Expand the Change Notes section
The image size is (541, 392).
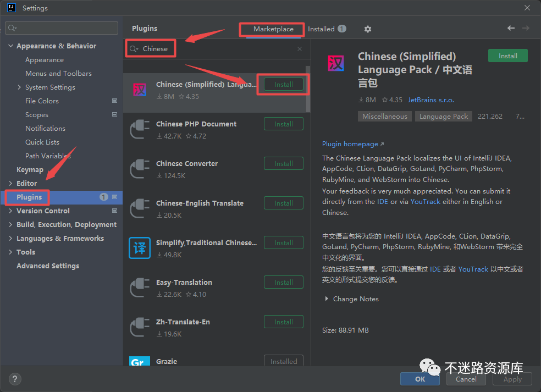click(x=327, y=299)
